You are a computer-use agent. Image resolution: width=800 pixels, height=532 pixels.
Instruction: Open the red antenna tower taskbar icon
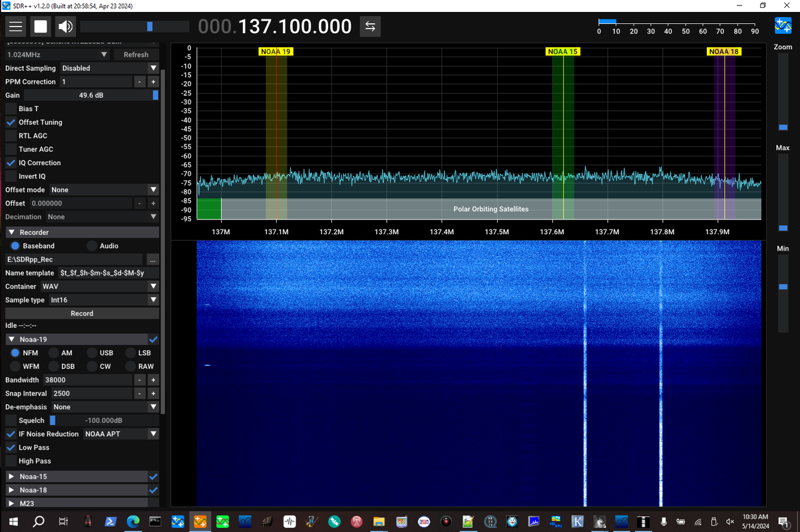357,522
